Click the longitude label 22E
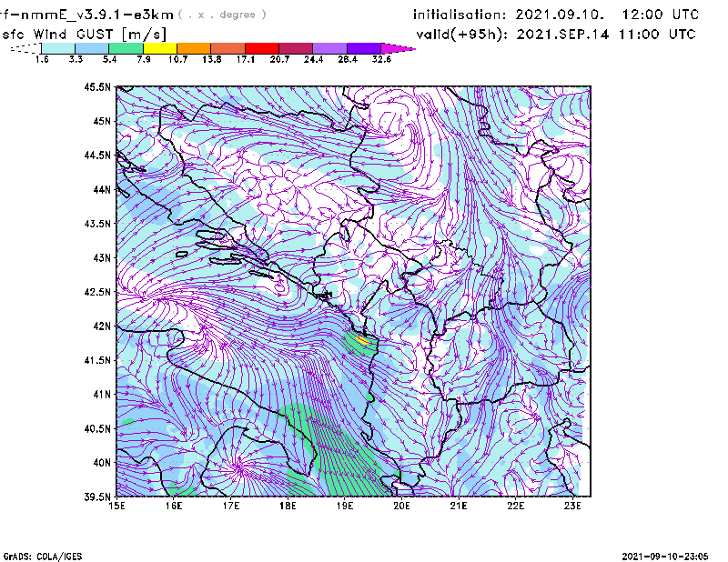Viewport: 728px width, 562px height. click(x=516, y=506)
